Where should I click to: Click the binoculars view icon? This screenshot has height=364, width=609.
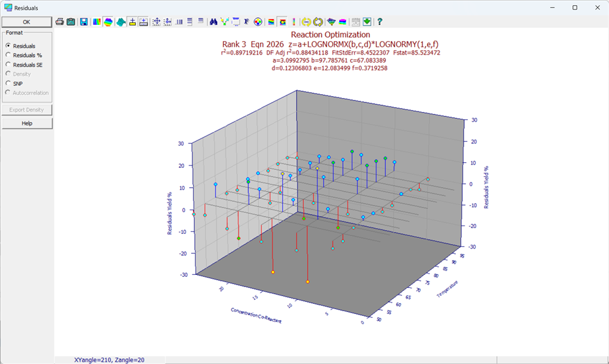click(x=213, y=22)
